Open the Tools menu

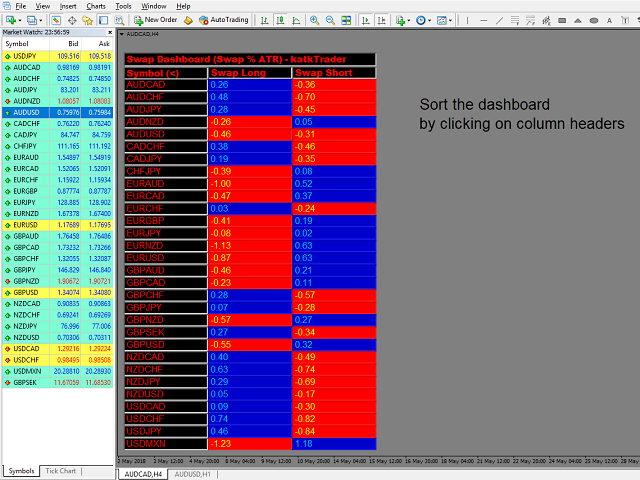[x=123, y=6]
